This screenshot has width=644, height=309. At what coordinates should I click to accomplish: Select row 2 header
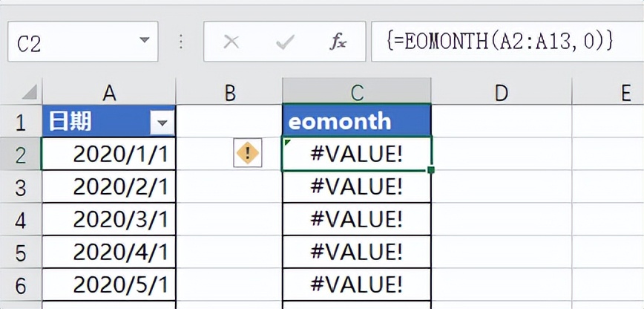tap(21, 154)
